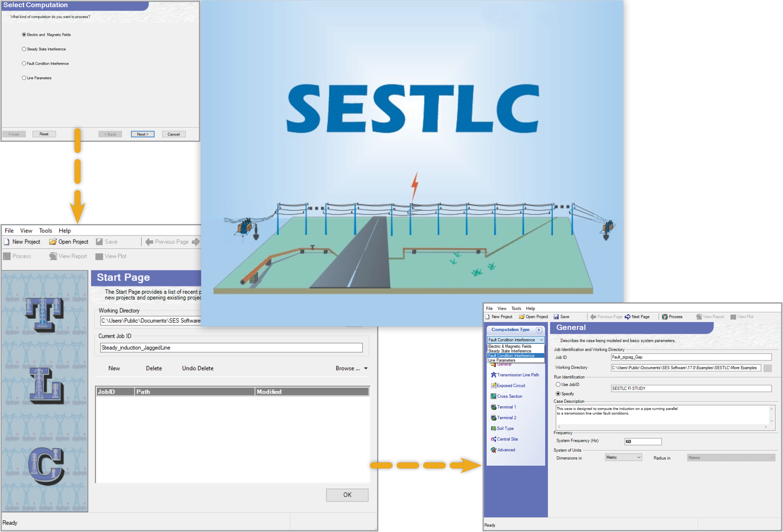Image resolution: width=783 pixels, height=532 pixels.
Task: Click New Project icon in General window
Action: coord(488,317)
